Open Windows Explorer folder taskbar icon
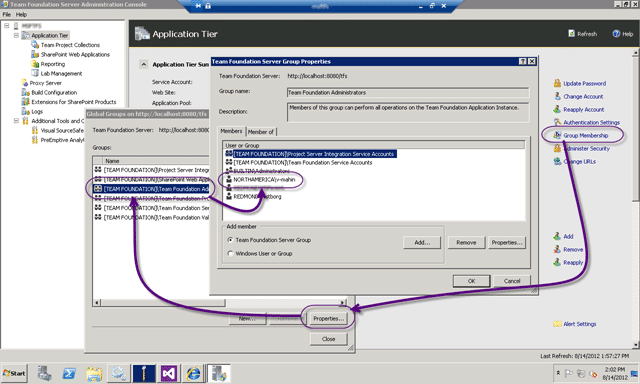Image resolution: width=640 pixels, height=384 pixels. [x=94, y=373]
